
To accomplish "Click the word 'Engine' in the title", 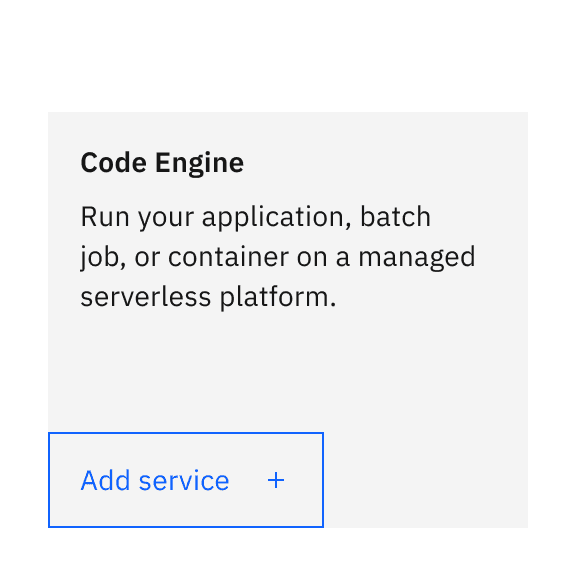I will [199, 164].
